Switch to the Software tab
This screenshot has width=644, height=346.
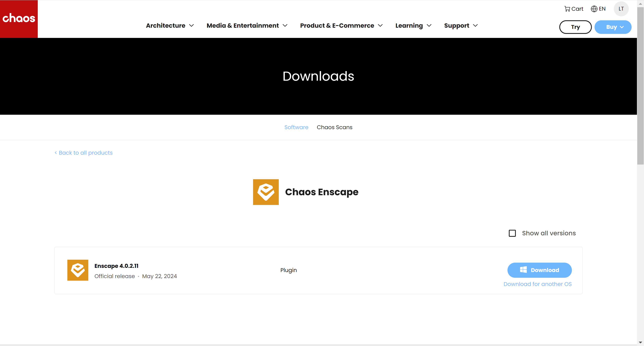tap(296, 127)
